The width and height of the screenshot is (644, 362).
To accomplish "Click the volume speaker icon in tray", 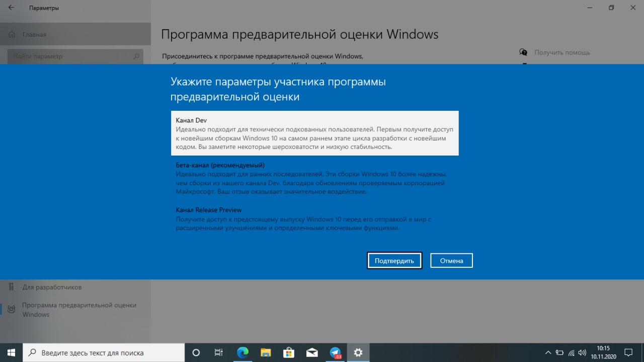I will pos(583,352).
